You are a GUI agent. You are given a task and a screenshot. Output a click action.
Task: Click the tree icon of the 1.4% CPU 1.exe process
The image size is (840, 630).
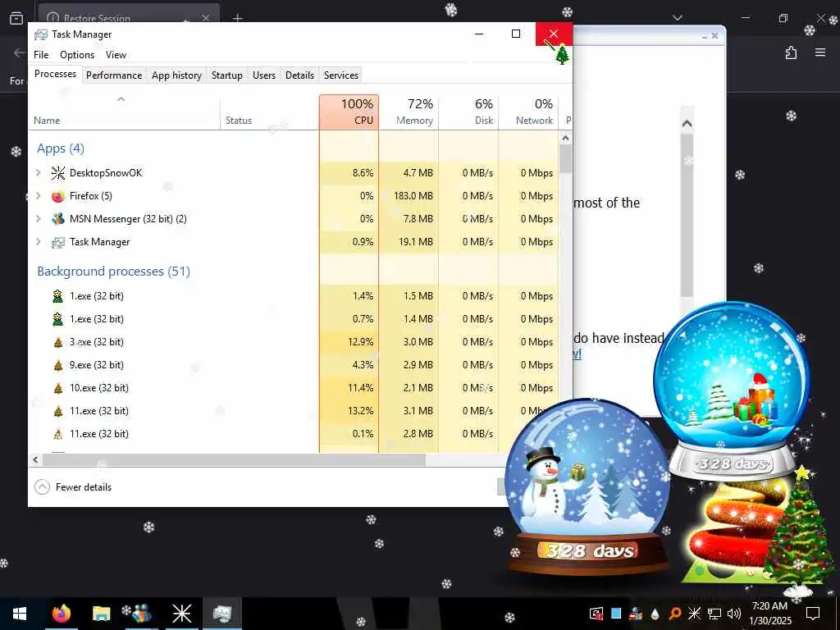tap(58, 296)
